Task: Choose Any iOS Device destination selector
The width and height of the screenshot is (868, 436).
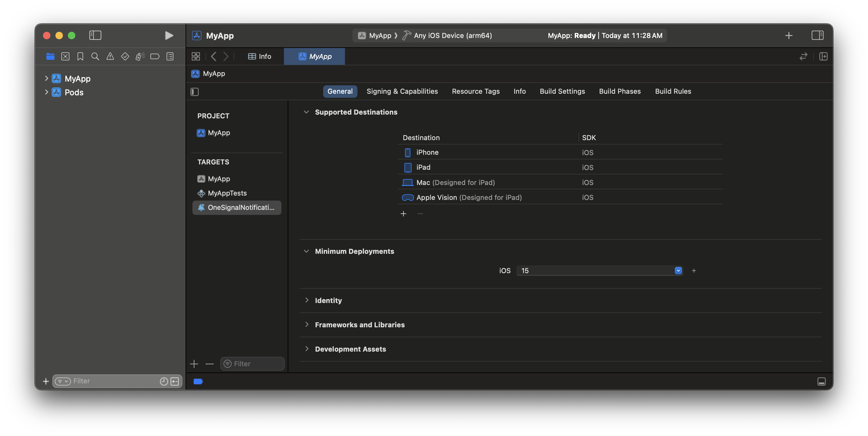Action: click(x=447, y=36)
